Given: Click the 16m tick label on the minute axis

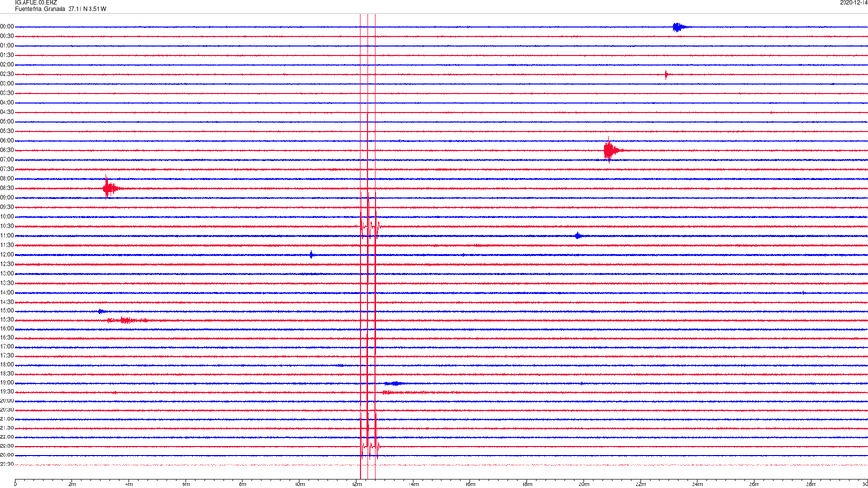Looking at the screenshot, I should click(x=470, y=484).
